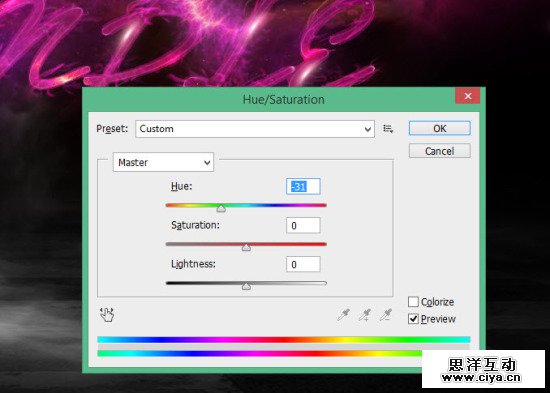Close the Hue/Saturation dialog

coord(468,96)
